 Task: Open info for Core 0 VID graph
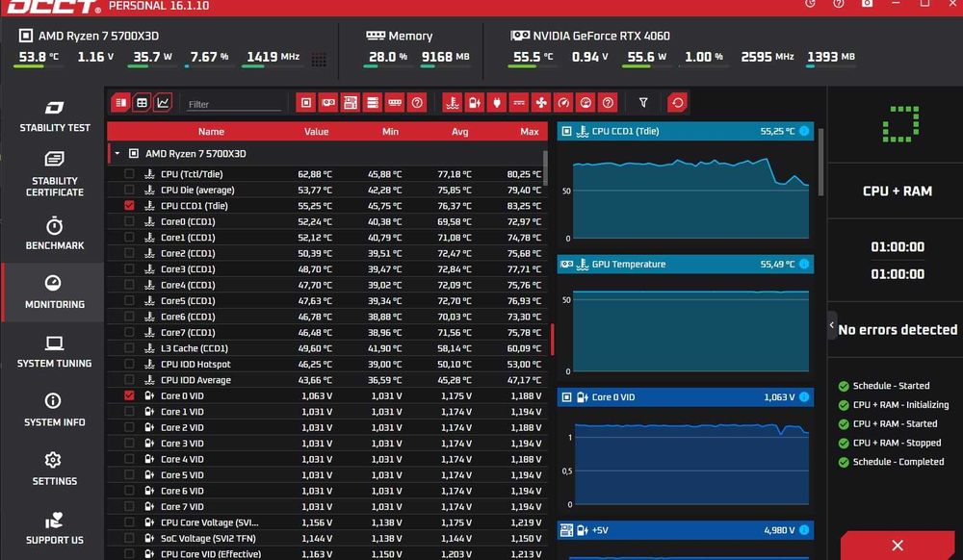tap(804, 396)
